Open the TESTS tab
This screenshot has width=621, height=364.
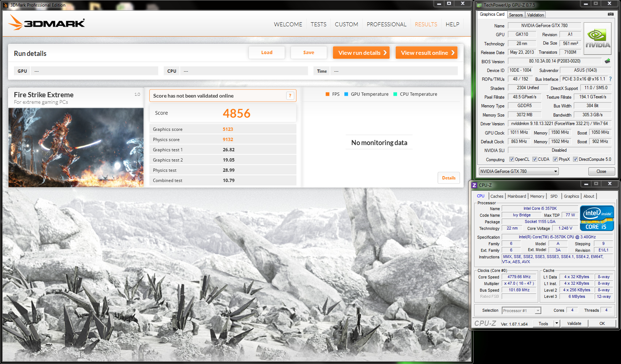(318, 24)
